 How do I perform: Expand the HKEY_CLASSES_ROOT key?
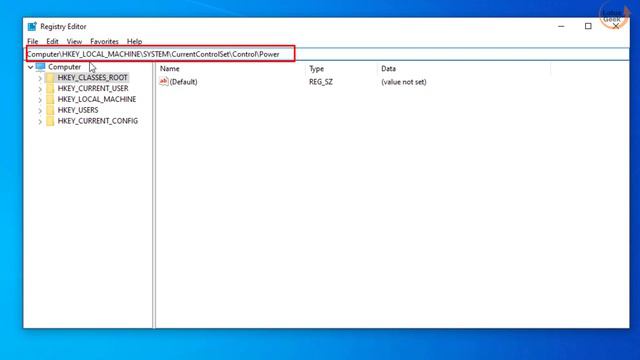40,78
